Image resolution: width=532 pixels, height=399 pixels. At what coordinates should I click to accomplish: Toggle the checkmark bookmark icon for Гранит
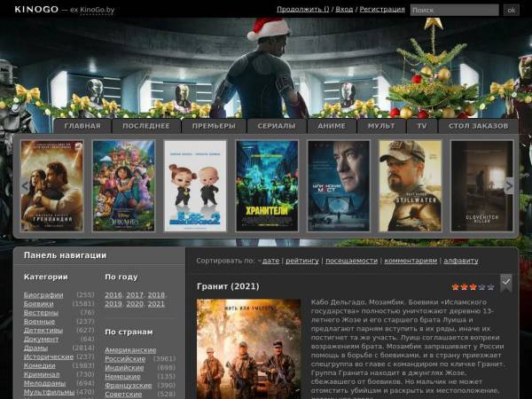coord(506,283)
